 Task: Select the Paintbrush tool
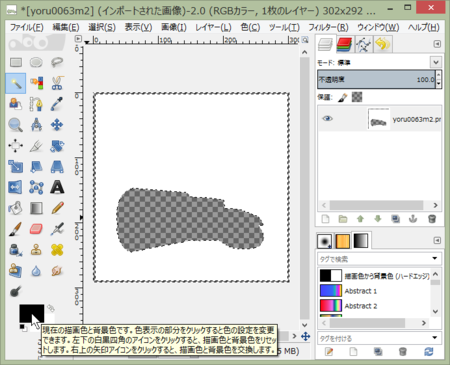tap(16, 229)
